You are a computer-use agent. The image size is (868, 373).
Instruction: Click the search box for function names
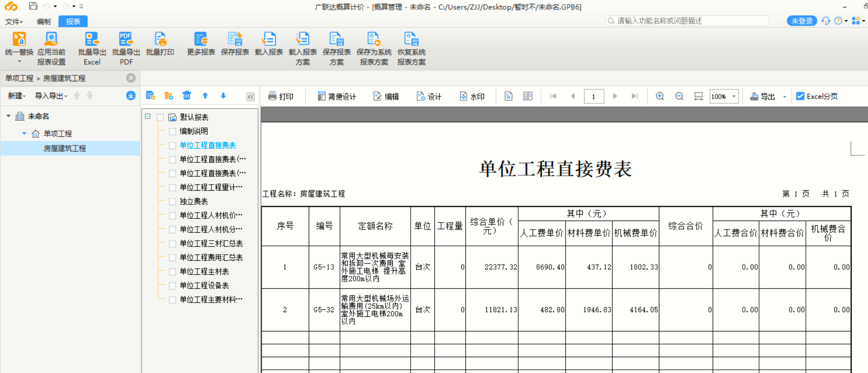pos(687,21)
